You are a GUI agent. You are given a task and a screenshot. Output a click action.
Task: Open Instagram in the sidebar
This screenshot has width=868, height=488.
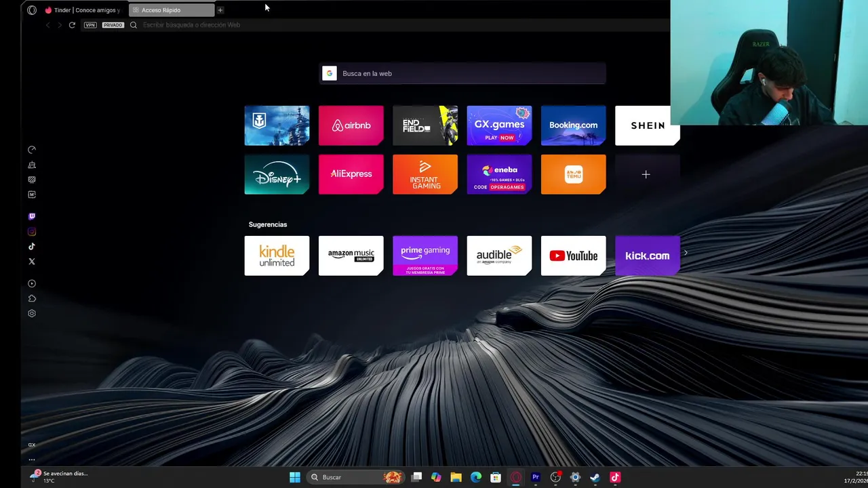point(32,232)
